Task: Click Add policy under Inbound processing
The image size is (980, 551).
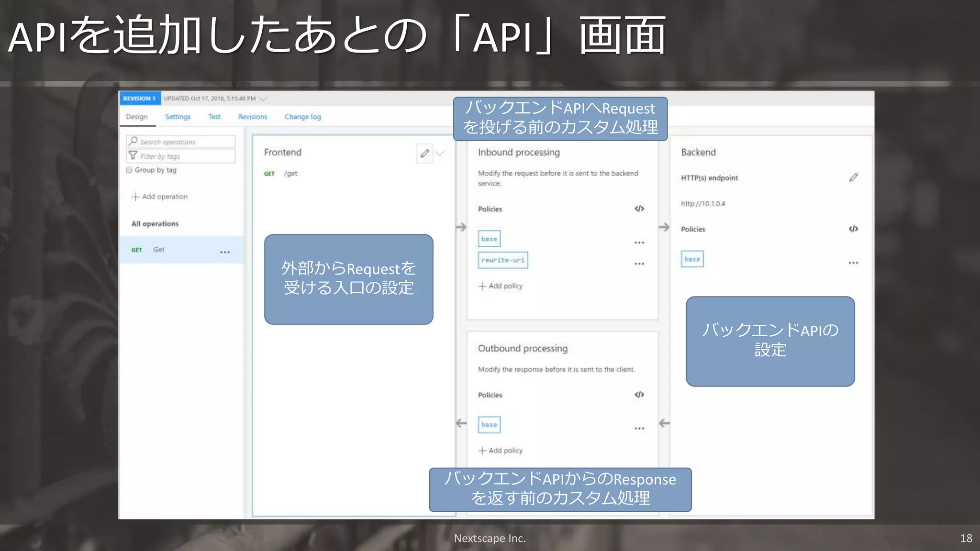Action: click(501, 286)
